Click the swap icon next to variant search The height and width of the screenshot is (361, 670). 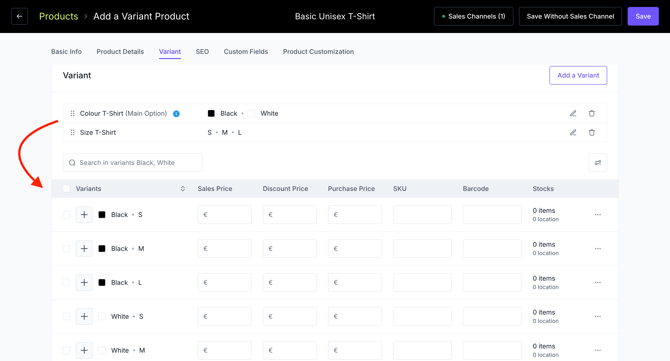tap(597, 162)
